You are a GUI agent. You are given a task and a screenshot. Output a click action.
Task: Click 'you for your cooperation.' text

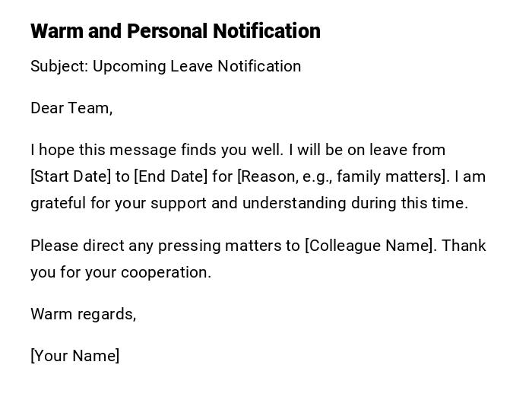pyautogui.click(x=121, y=272)
